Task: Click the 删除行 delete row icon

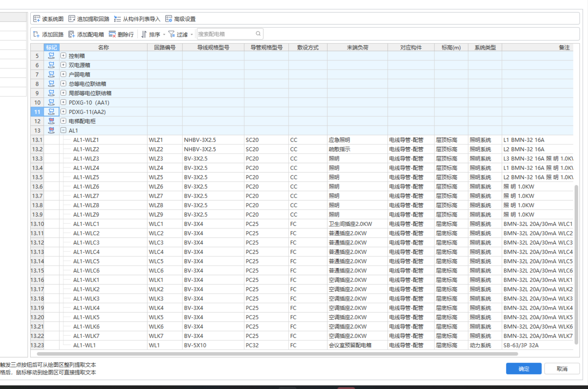Action: (112, 34)
